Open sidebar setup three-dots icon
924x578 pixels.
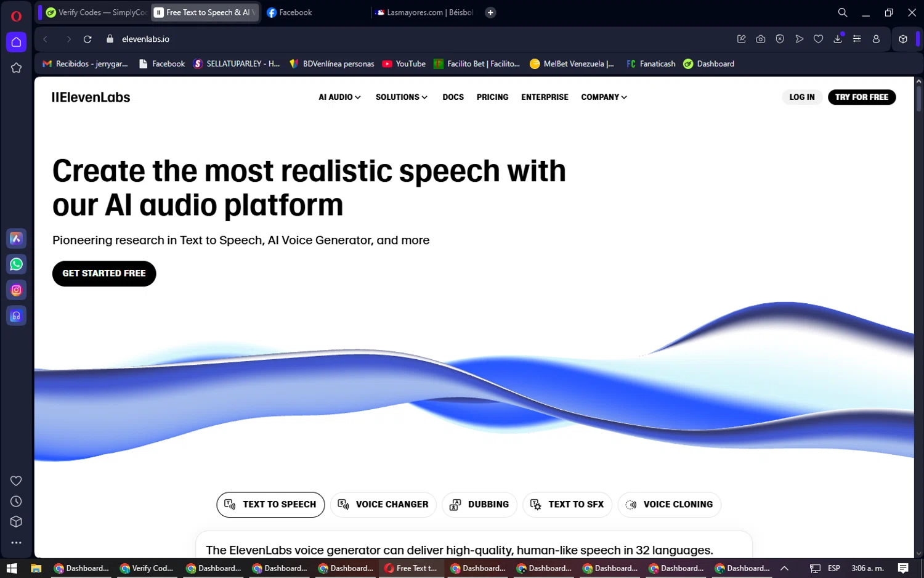tap(17, 543)
